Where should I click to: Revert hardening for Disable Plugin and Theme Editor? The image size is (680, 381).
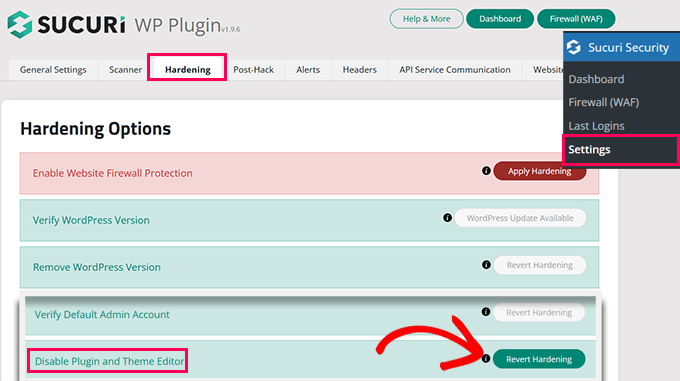click(539, 359)
